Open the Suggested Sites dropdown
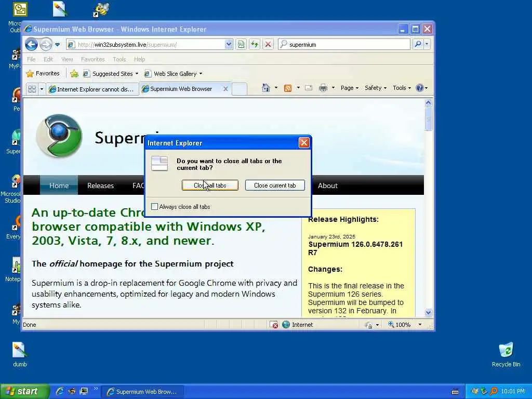532x399 pixels. pos(111,74)
